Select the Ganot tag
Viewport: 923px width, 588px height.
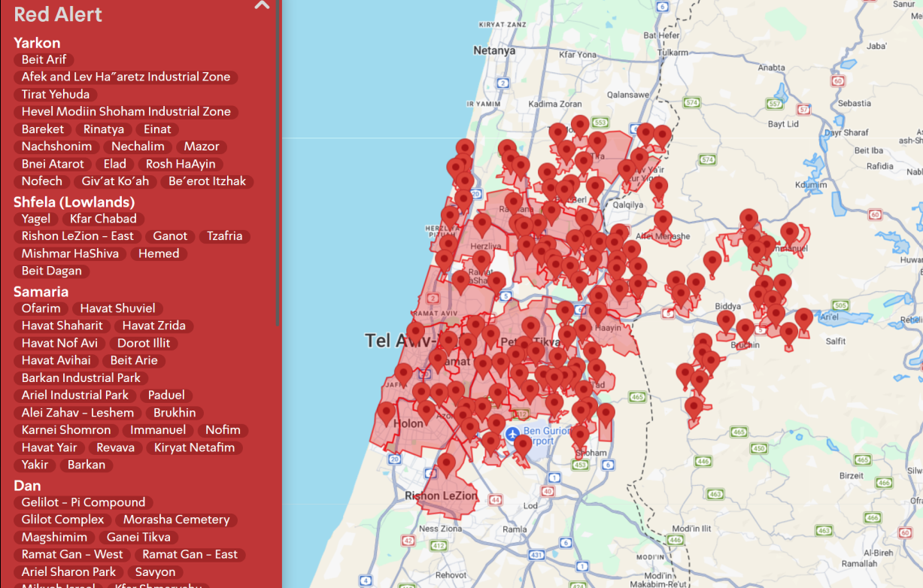tap(170, 236)
